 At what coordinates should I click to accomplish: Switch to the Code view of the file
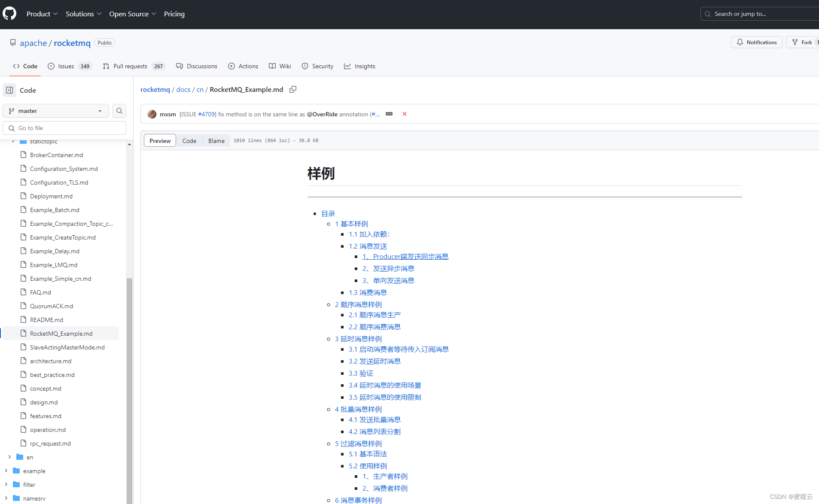(189, 140)
